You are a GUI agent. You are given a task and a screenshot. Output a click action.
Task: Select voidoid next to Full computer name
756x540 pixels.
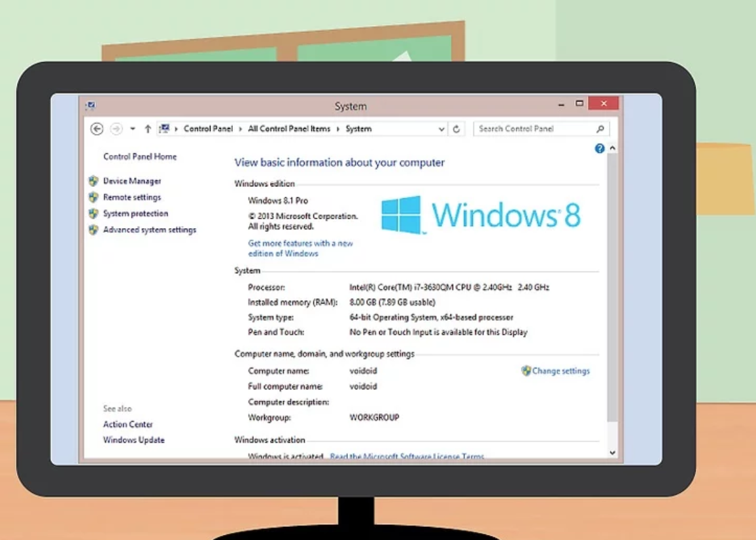(363, 386)
